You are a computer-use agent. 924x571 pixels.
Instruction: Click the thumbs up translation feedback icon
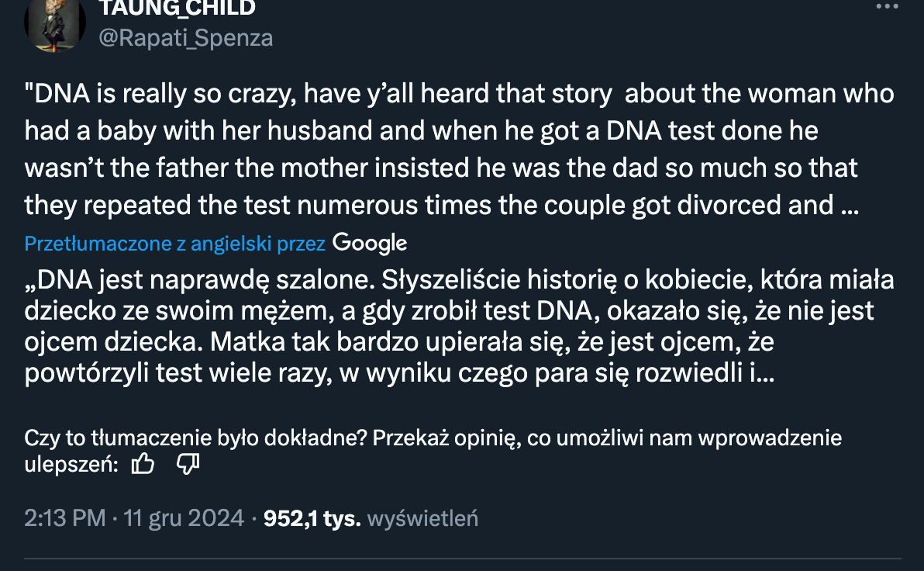click(143, 465)
